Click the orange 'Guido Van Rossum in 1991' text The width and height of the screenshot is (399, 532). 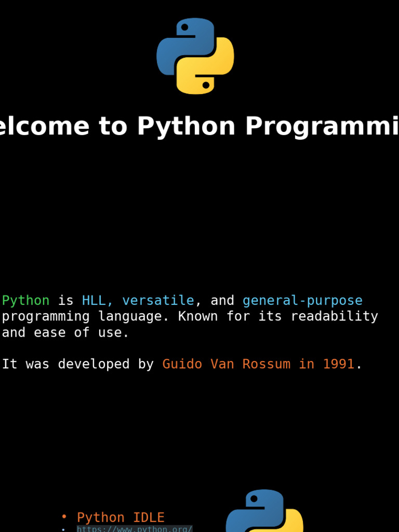click(x=258, y=364)
